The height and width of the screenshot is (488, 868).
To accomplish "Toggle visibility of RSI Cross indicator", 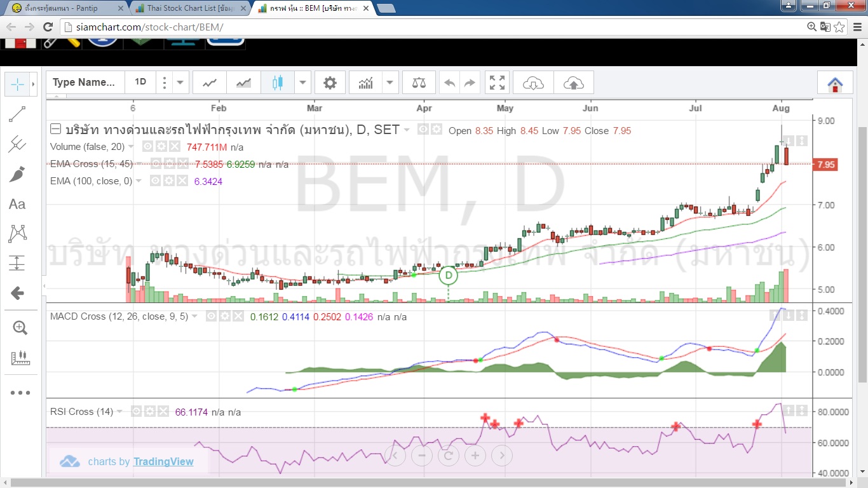I will point(135,411).
